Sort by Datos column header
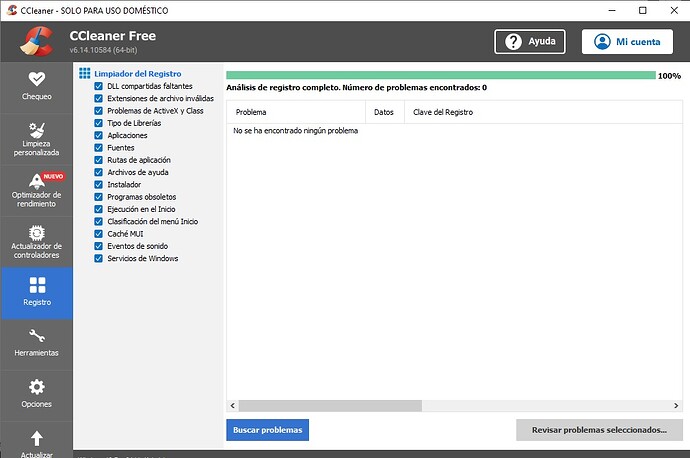Image resolution: width=690 pixels, height=458 pixels. click(x=385, y=112)
